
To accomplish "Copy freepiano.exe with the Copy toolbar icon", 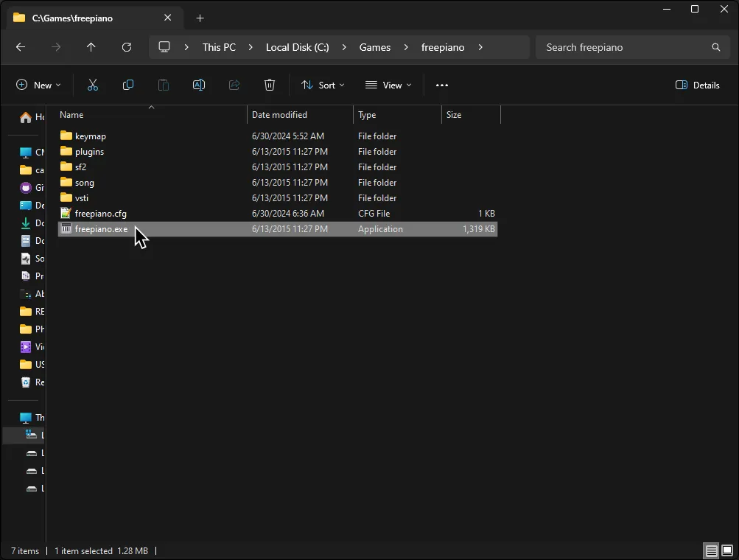I will coord(128,85).
